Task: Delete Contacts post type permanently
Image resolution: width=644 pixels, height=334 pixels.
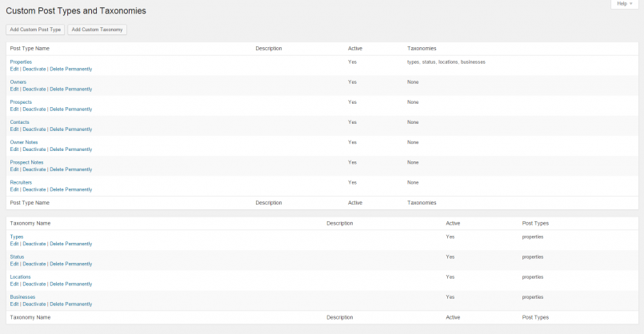Action: click(x=71, y=129)
